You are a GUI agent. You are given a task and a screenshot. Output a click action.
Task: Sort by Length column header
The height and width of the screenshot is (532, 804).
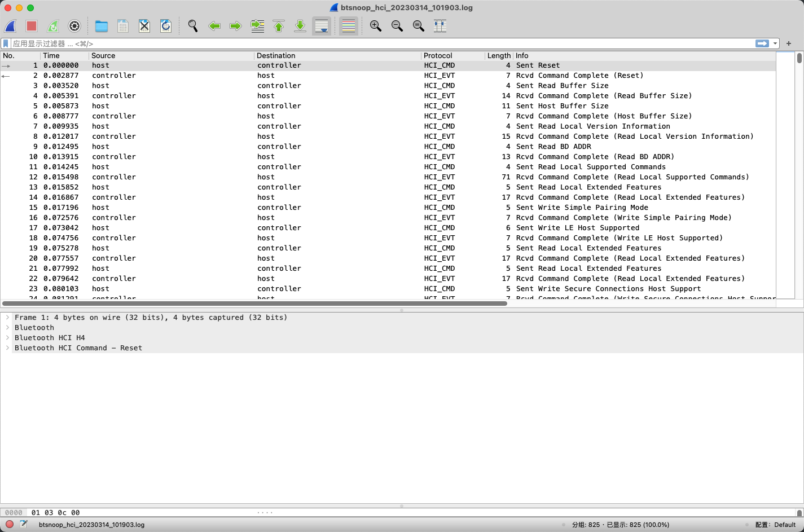(x=499, y=56)
